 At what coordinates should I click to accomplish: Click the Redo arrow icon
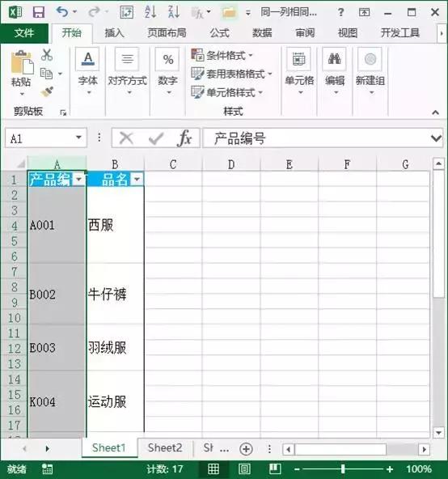point(94,12)
